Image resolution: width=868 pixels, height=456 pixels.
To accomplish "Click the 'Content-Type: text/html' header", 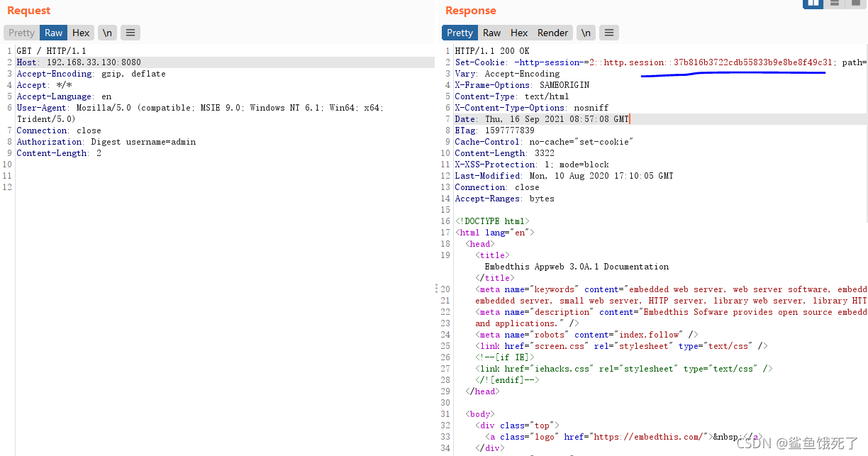I will tap(512, 96).
